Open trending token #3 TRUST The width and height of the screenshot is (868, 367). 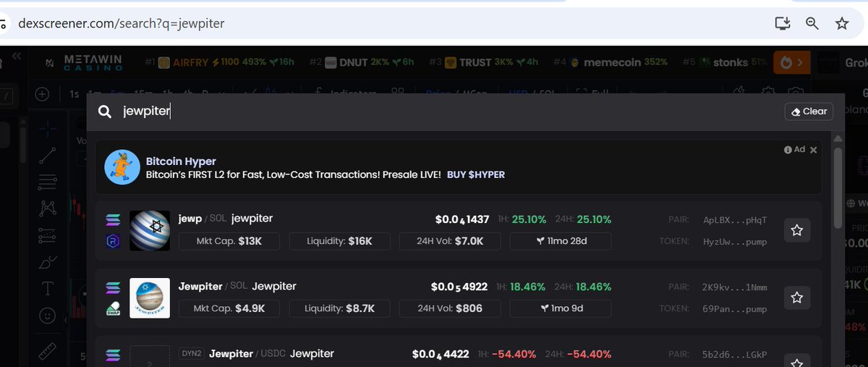tap(484, 62)
